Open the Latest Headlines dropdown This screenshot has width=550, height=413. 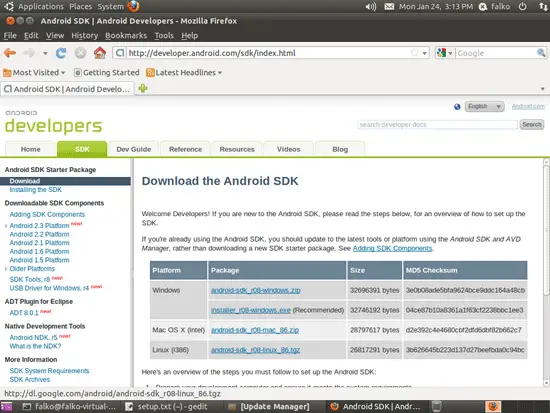[184, 73]
